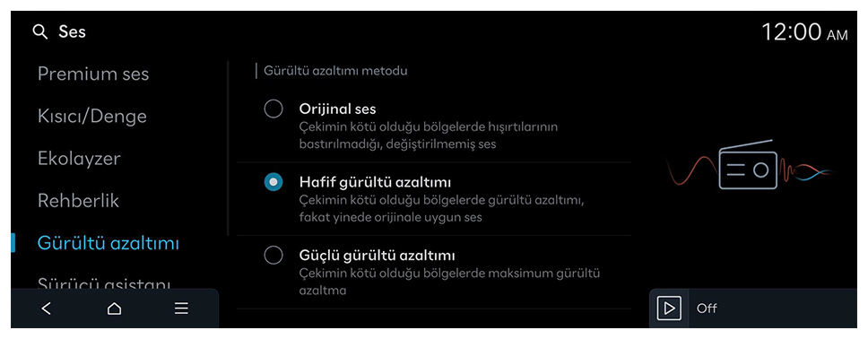
Task: Open the Premium ses menu item
Action: (93, 74)
